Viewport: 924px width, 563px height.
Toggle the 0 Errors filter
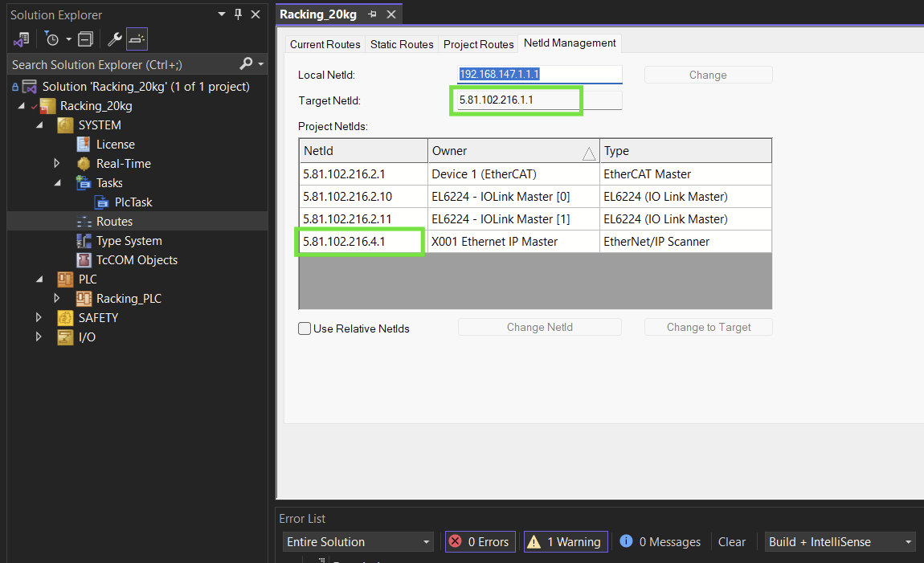(480, 542)
